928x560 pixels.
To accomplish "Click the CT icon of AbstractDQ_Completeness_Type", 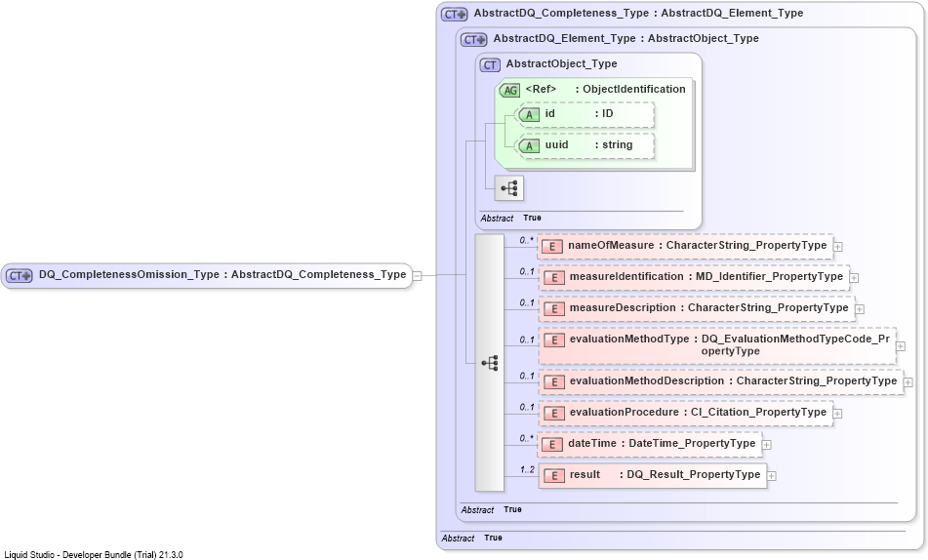I will pos(455,15).
